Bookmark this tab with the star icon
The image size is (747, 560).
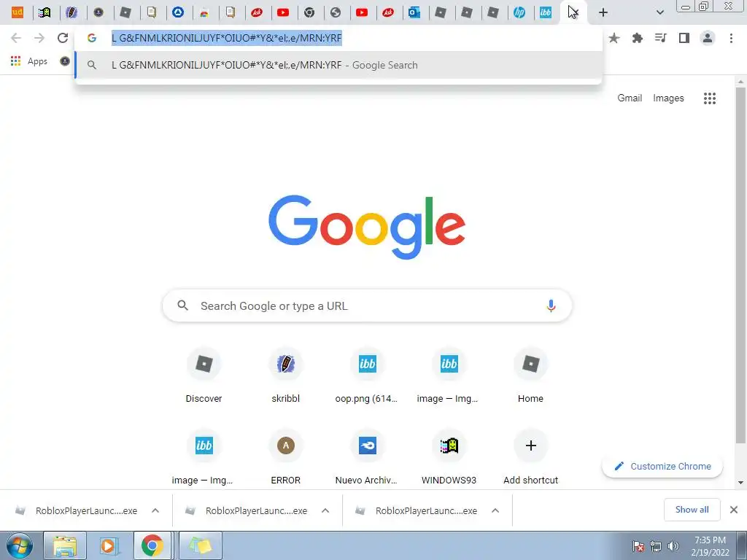[x=614, y=38]
